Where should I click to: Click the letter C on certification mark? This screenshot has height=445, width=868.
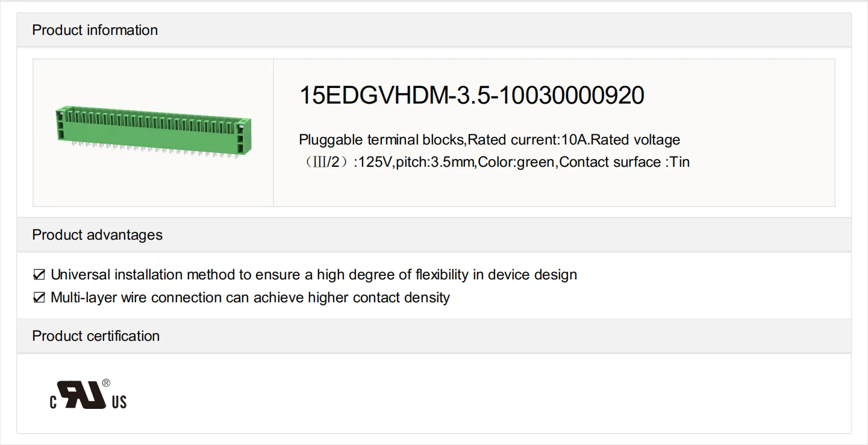click(x=53, y=402)
